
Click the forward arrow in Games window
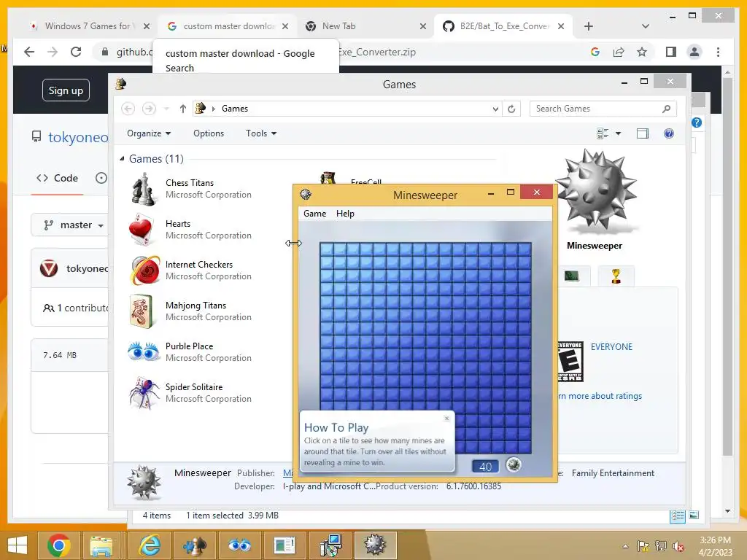click(x=149, y=109)
